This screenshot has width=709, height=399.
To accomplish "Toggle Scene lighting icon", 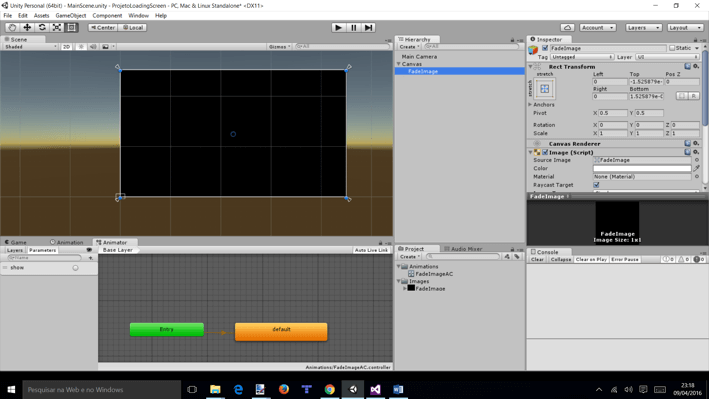I will pos(81,47).
